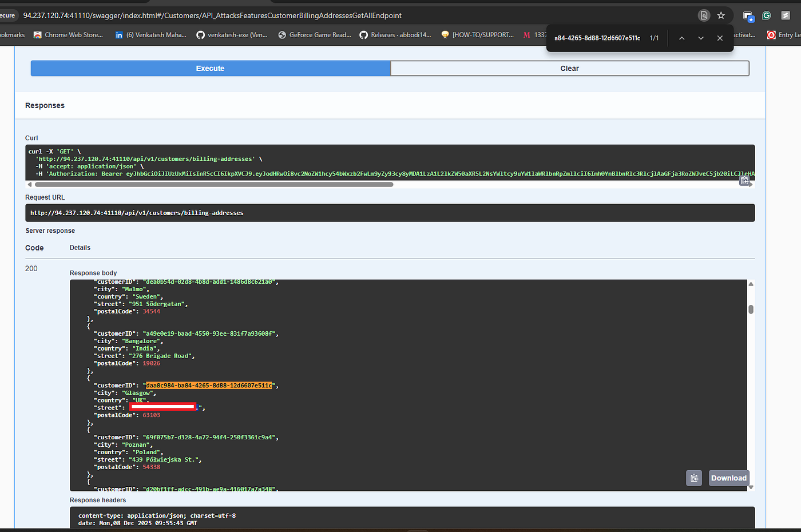Click the street value "439 Półwiejska St."

[164, 459]
